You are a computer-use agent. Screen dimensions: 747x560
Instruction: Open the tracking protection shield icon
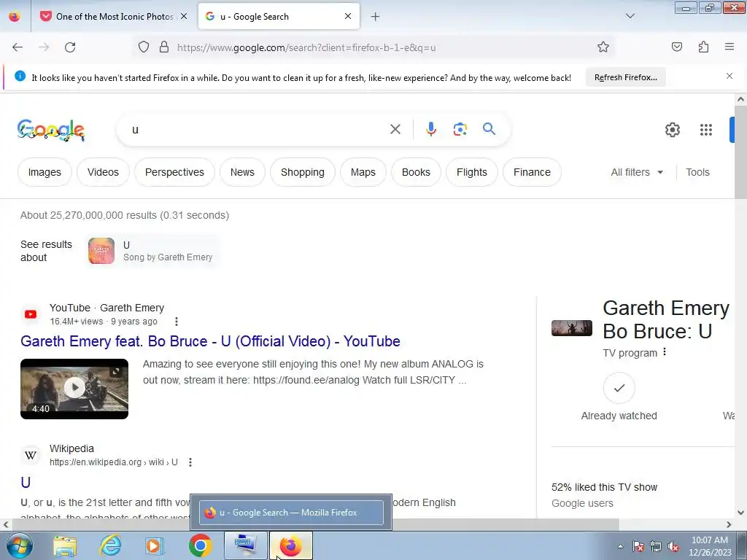pos(144,47)
